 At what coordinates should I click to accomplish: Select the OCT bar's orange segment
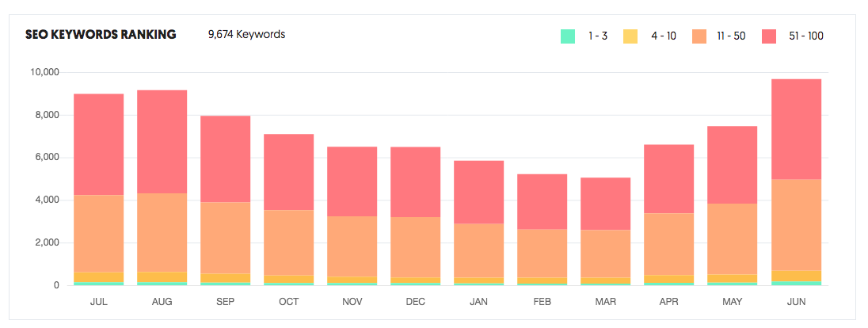point(289,242)
